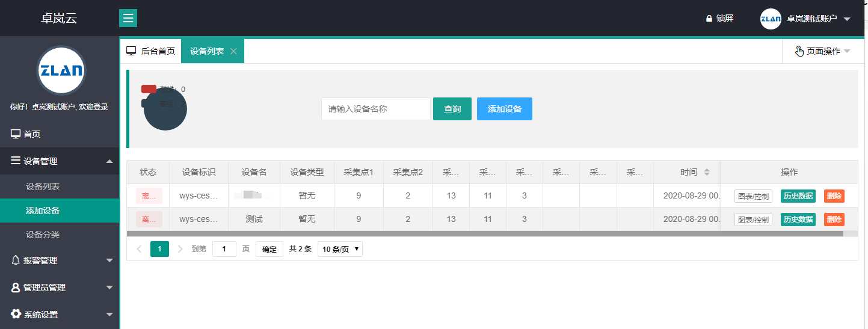
Task: Sort the 时间 column using sort arrows
Action: point(707,172)
